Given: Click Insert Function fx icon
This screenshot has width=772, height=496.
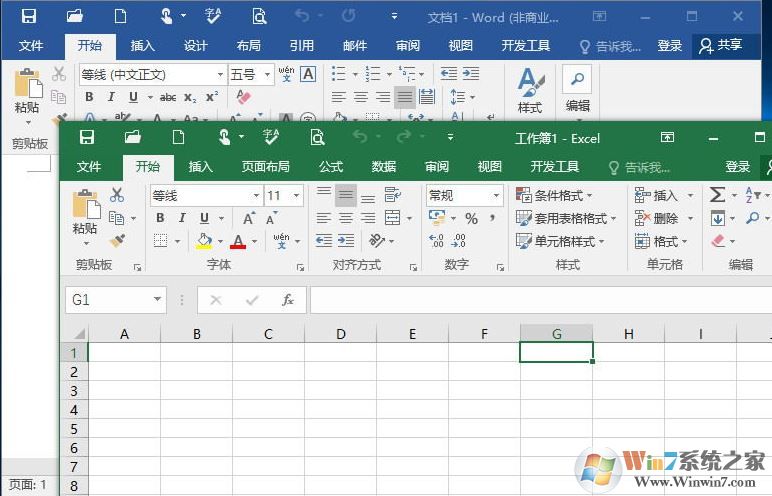Looking at the screenshot, I should (288, 300).
